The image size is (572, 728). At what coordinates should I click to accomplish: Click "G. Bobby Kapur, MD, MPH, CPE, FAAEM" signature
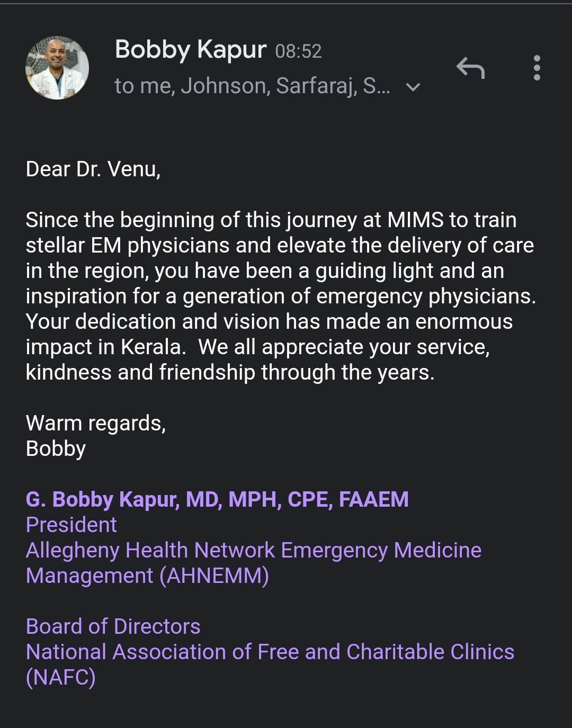point(217,500)
